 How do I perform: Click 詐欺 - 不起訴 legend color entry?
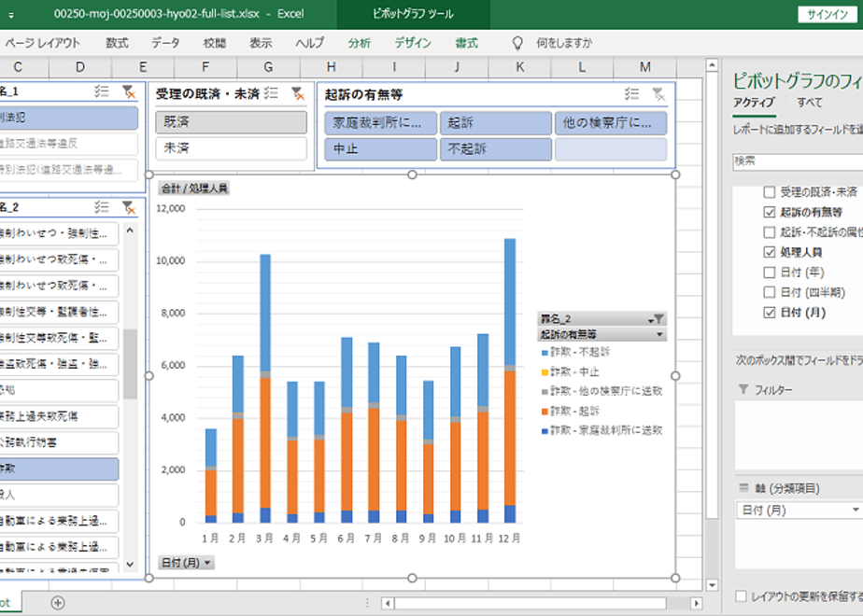coord(545,353)
